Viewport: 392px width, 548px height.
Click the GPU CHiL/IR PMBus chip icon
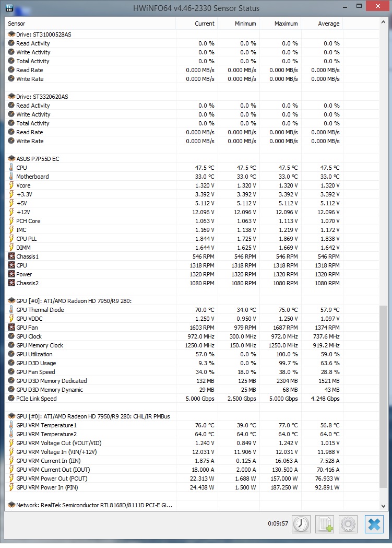11,416
